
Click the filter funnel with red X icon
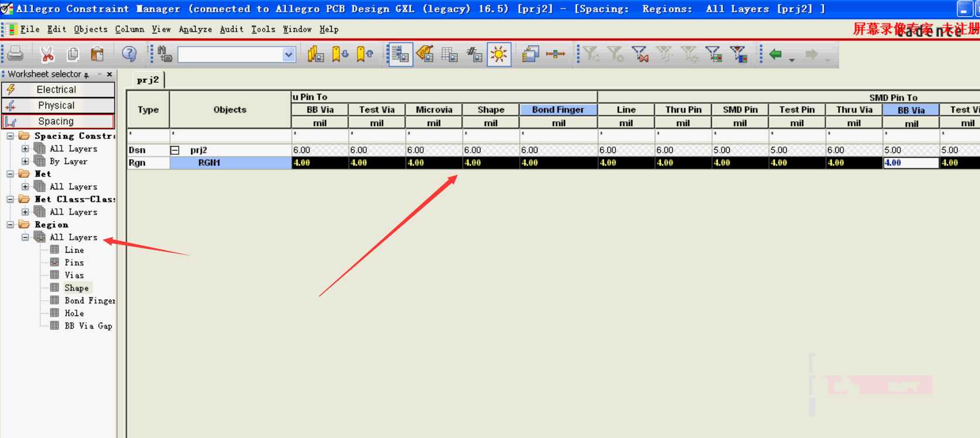[x=640, y=55]
